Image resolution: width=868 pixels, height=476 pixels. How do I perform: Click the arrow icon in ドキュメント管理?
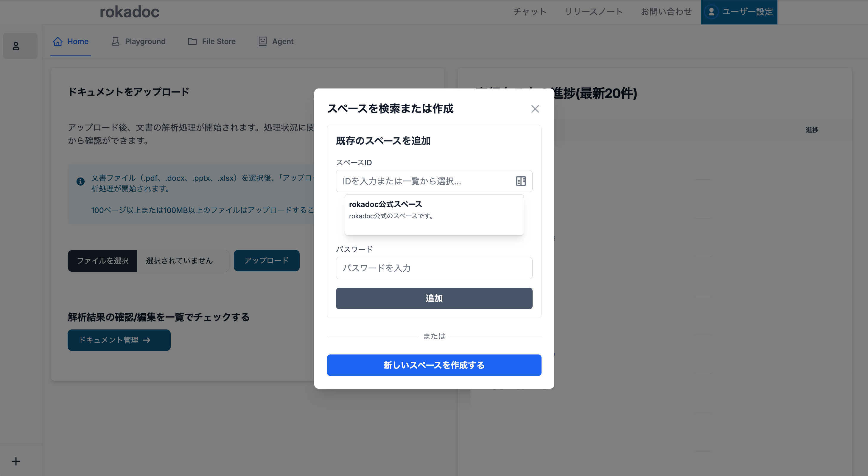[x=146, y=340]
